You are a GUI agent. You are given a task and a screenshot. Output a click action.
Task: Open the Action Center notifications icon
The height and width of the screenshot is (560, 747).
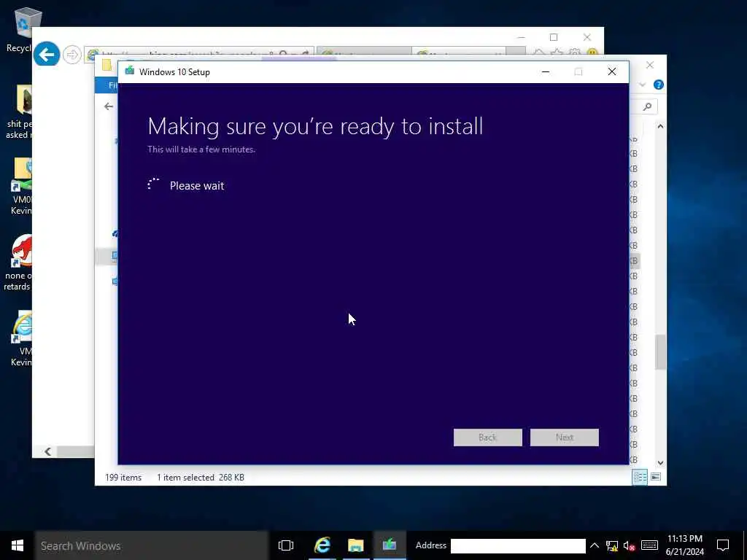coord(723,545)
